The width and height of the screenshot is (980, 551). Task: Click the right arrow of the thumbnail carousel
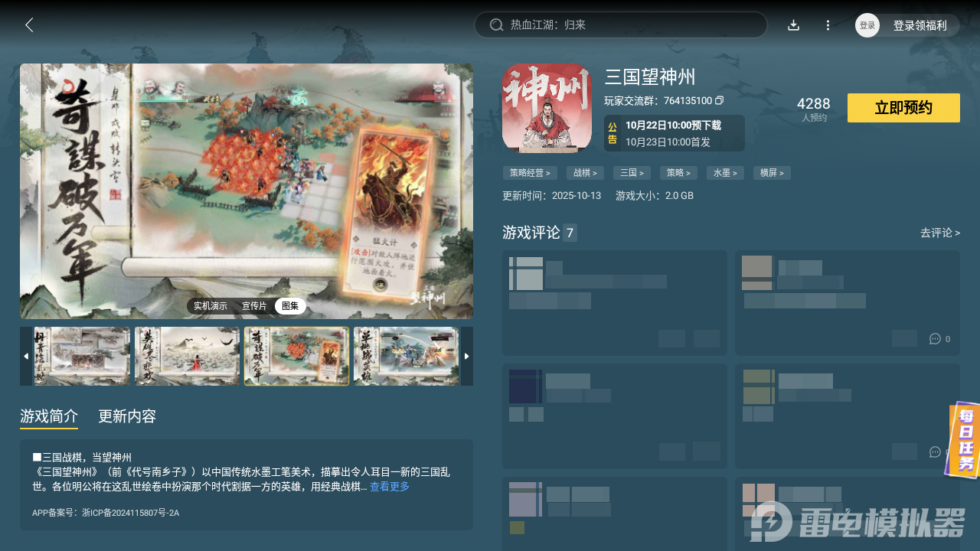pyautogui.click(x=467, y=356)
